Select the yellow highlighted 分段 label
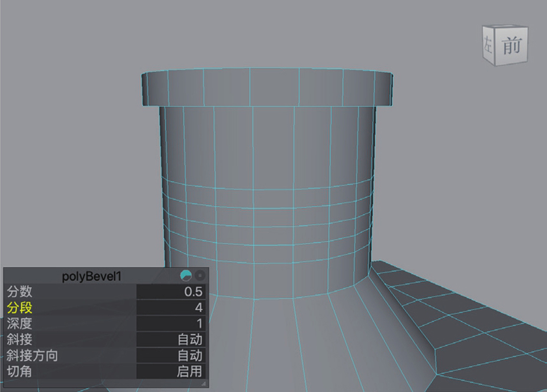 pos(19,308)
